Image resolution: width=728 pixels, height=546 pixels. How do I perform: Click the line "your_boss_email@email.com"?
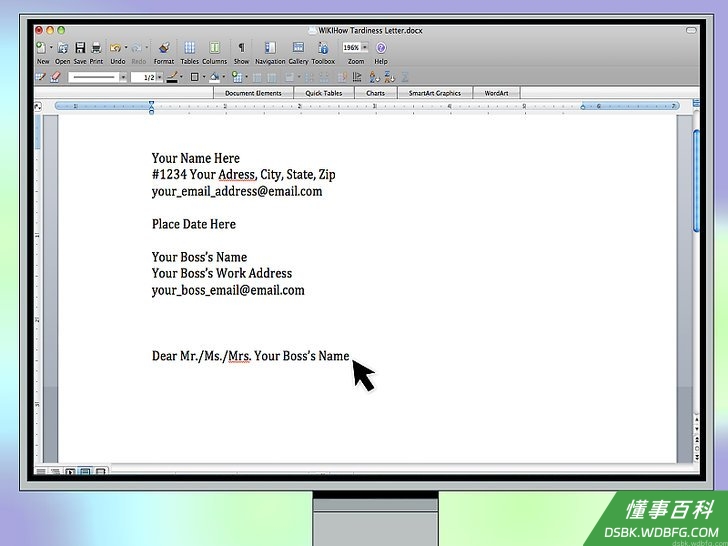228,290
